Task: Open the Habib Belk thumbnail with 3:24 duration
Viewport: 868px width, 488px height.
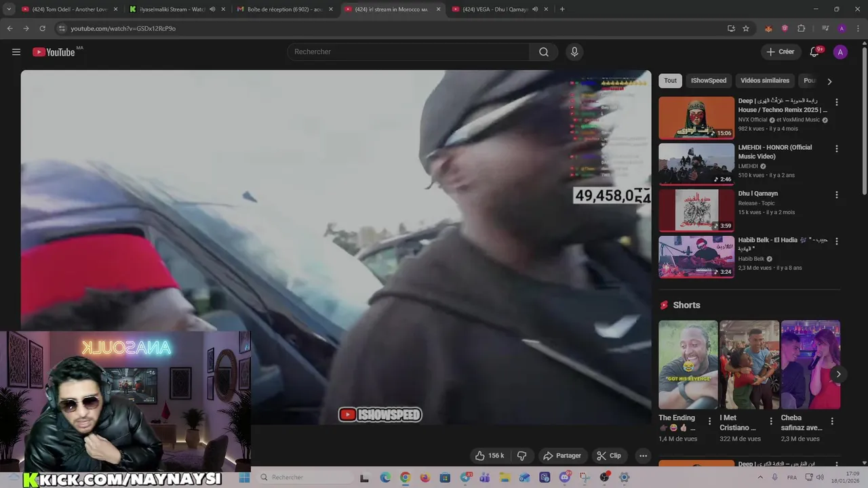Action: click(696, 257)
